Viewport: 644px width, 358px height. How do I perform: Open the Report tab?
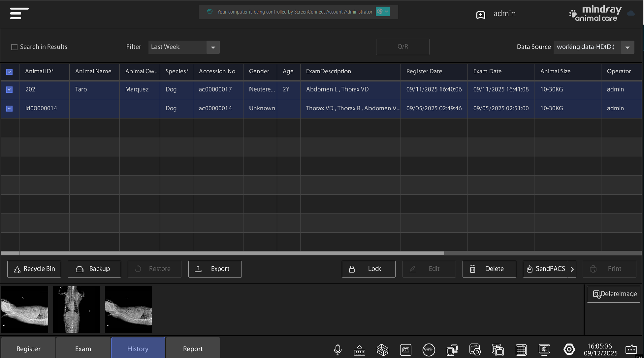point(193,348)
